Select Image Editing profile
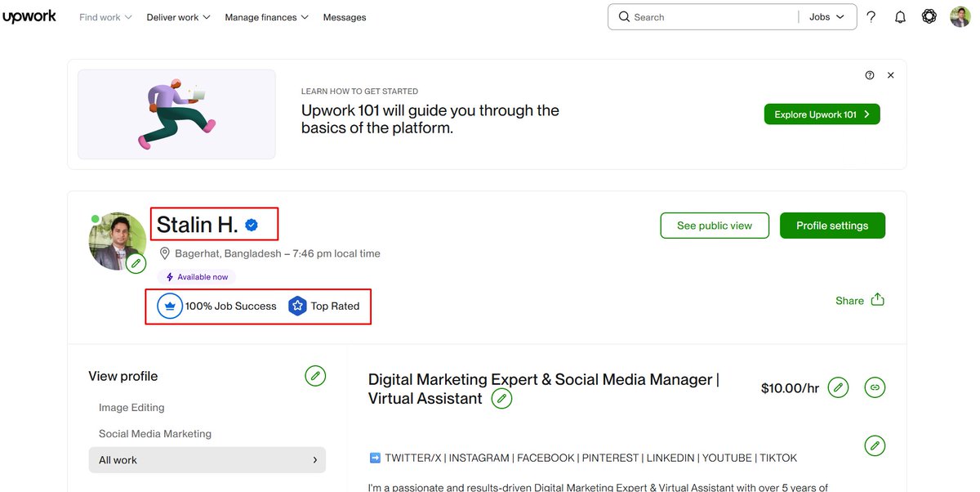This screenshot has width=980, height=492. (x=131, y=407)
